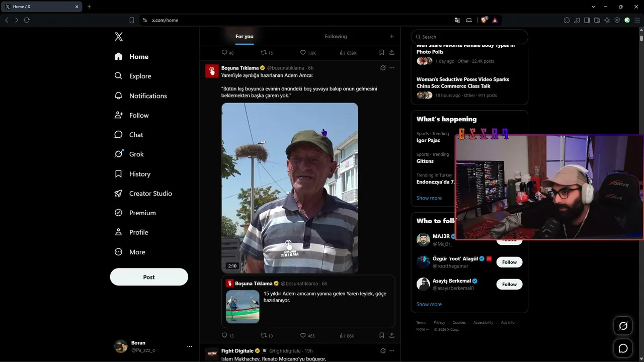This screenshot has height=362, width=644.
Task: Open floating Grok button at bottom right
Action: (x=623, y=326)
